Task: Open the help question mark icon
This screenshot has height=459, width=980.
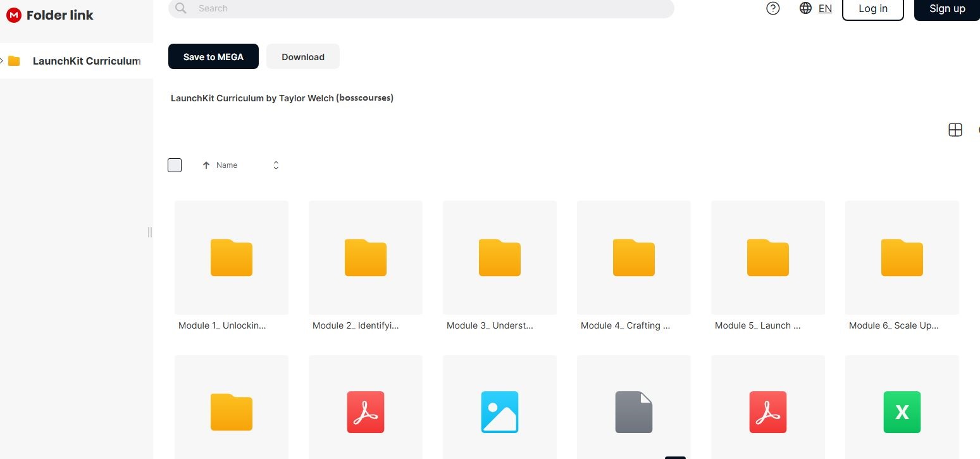Action: click(x=772, y=8)
